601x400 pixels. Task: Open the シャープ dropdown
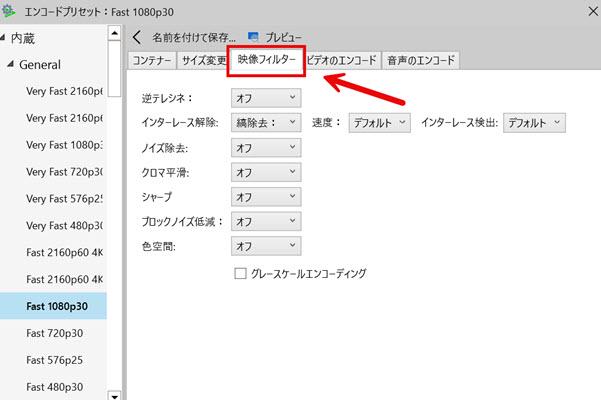pos(265,196)
